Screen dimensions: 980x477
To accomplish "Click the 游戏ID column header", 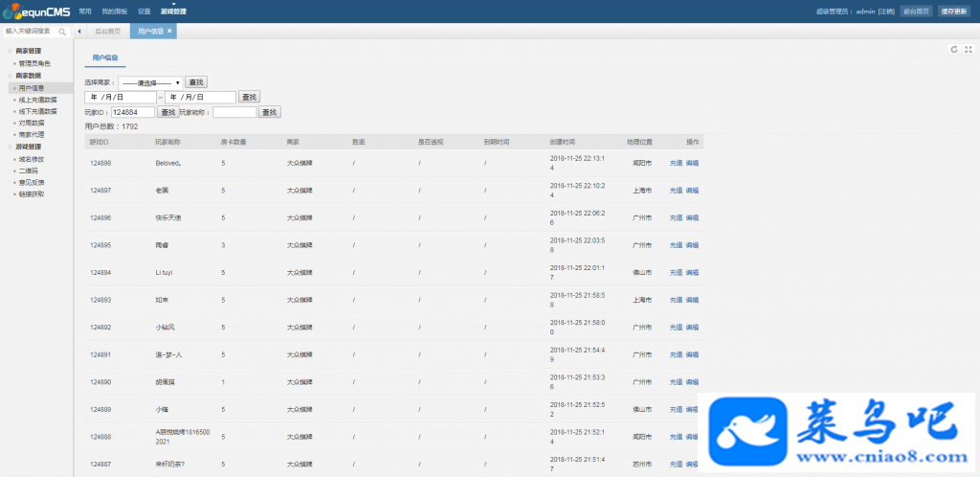I will [100, 142].
